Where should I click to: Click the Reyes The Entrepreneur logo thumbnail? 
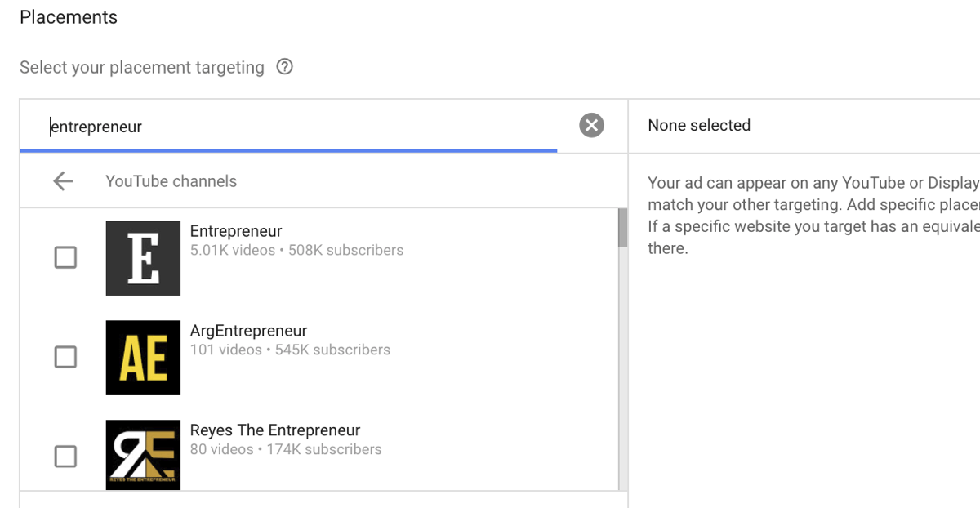(x=143, y=455)
